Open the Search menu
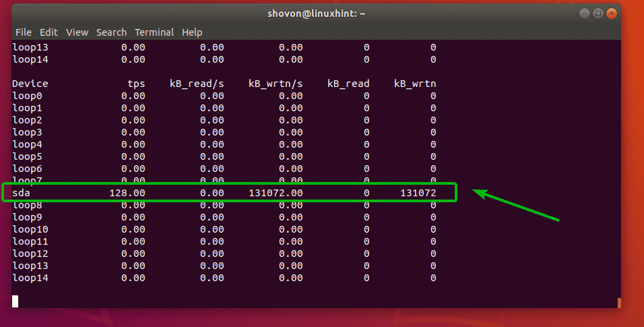The width and height of the screenshot is (644, 327). click(111, 32)
